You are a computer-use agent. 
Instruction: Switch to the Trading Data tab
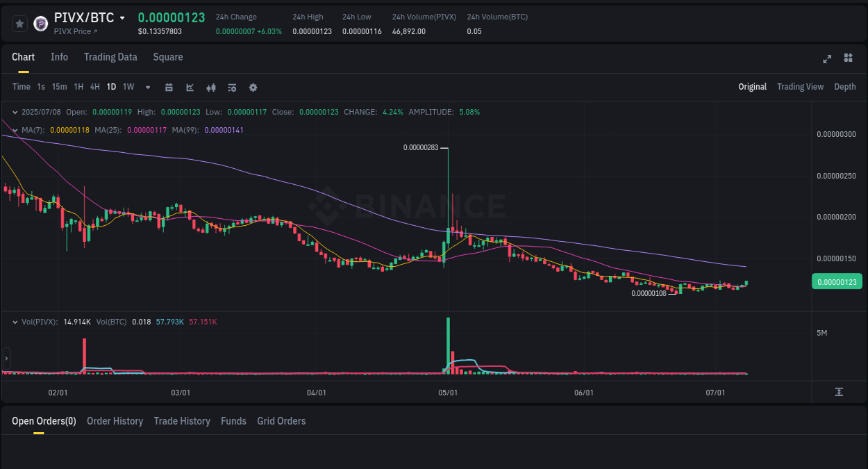tap(110, 57)
